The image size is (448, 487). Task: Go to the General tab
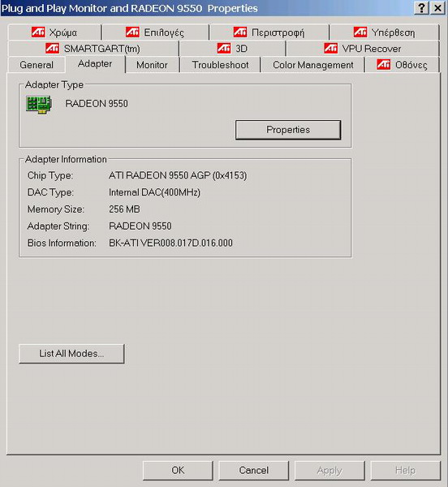point(37,65)
